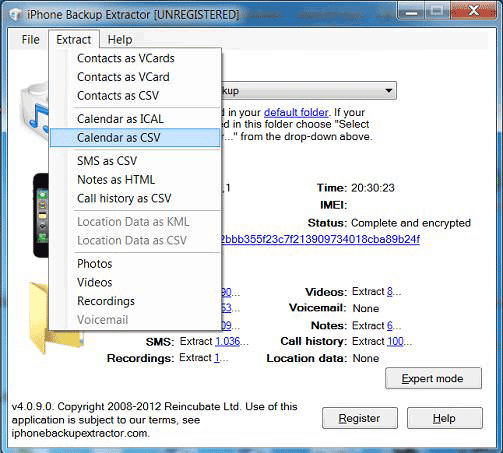The height and width of the screenshot is (453, 503).
Task: Click the iTunes music note icon
Action: pyautogui.click(x=35, y=112)
